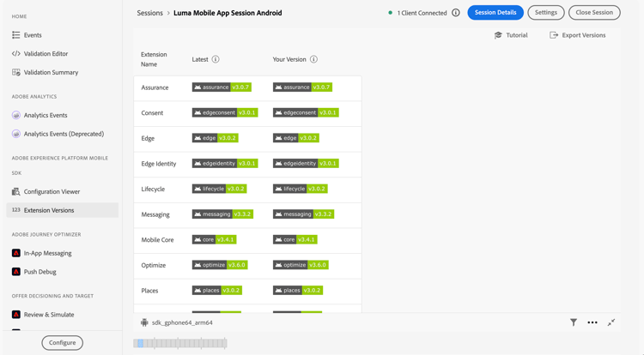The image size is (644, 355).
Task: Open the three-dot more options menu
Action: (x=592, y=322)
